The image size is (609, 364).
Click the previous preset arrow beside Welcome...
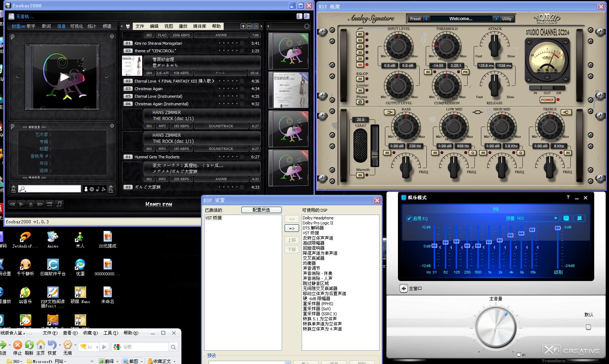tap(426, 19)
